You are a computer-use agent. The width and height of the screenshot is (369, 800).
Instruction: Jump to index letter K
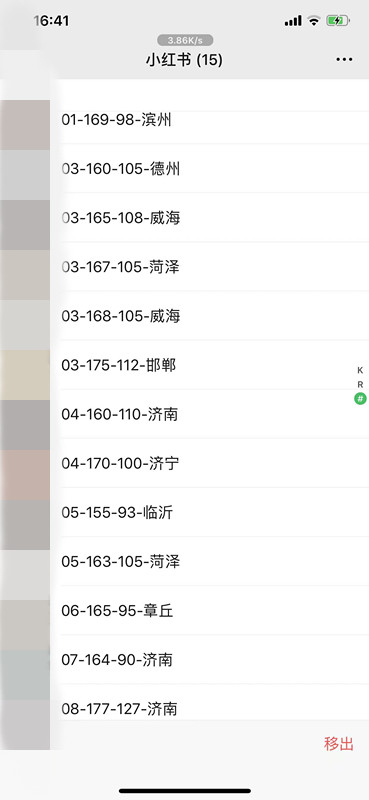click(x=360, y=370)
